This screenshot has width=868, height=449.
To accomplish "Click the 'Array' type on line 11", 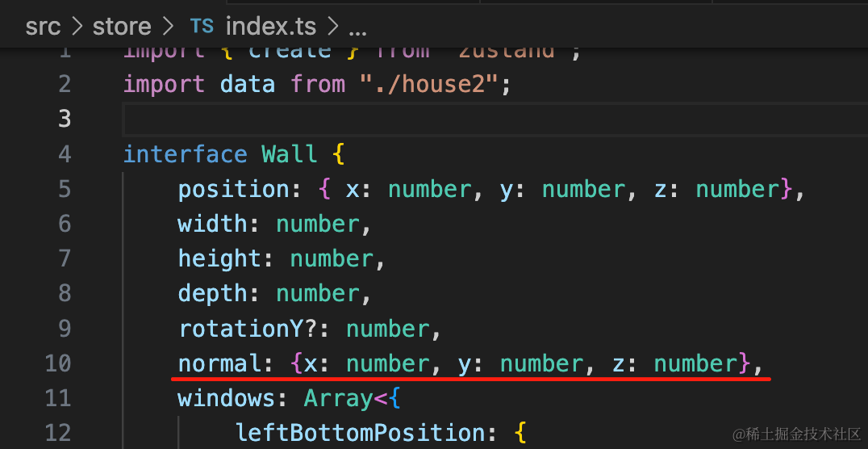I will pyautogui.click(x=338, y=399).
